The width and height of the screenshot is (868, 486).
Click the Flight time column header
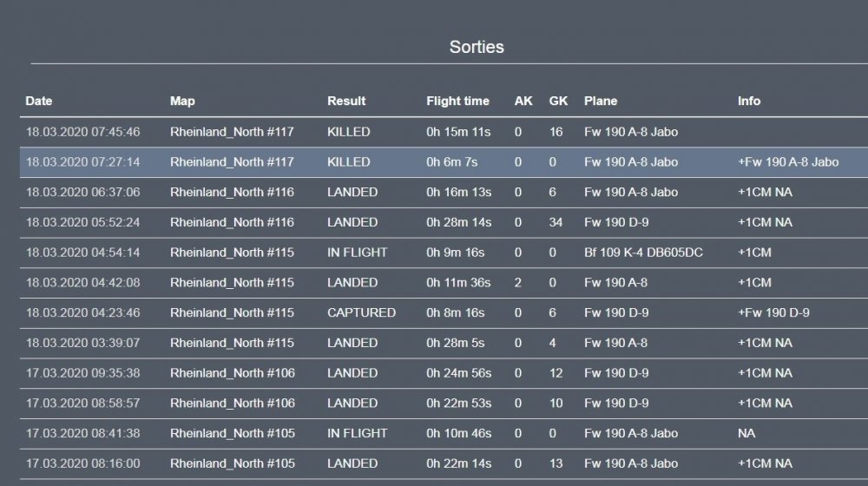coord(457,101)
